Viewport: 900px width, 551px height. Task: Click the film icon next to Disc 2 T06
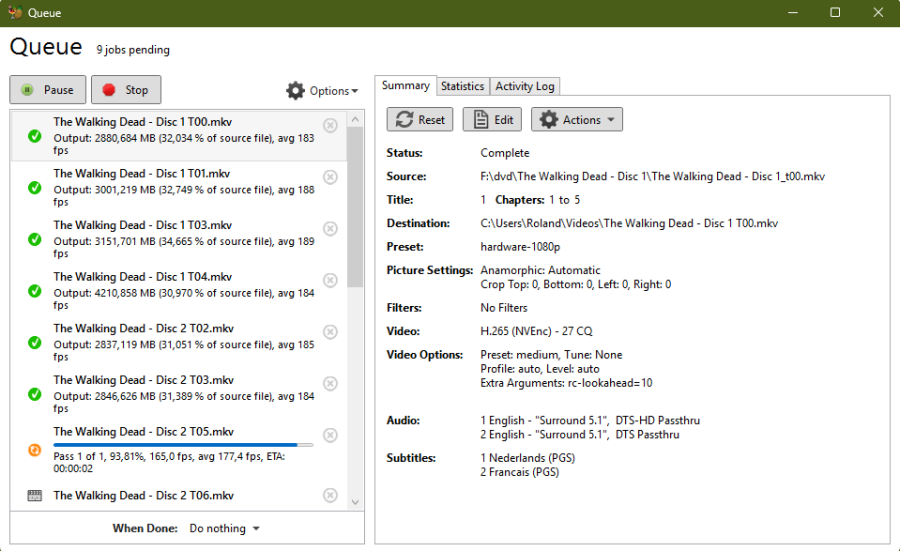pos(34,496)
